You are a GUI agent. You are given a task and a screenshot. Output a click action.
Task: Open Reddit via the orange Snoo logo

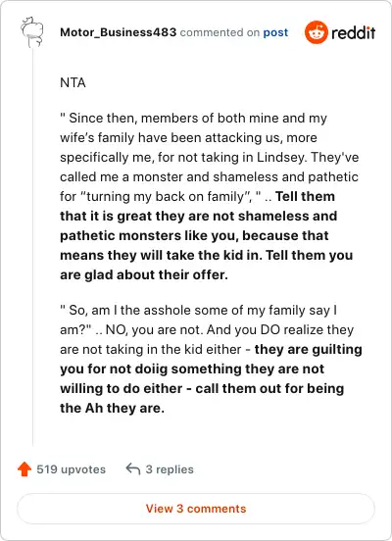click(316, 32)
